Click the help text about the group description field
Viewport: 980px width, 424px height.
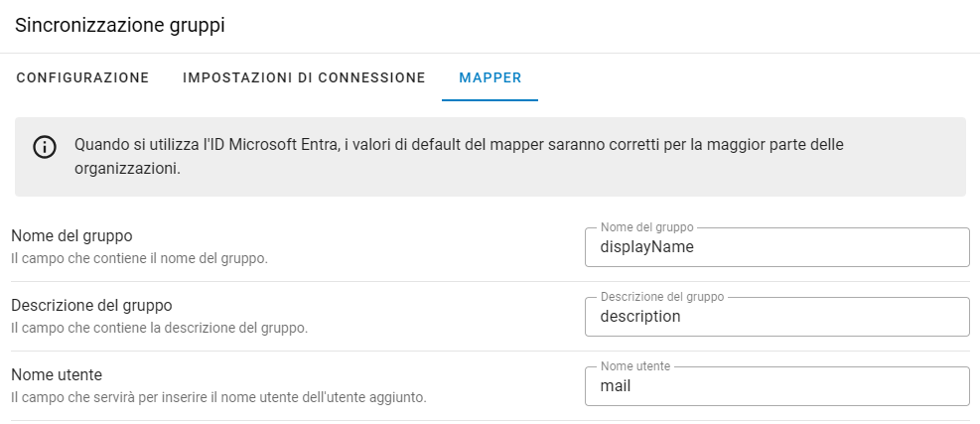159,328
